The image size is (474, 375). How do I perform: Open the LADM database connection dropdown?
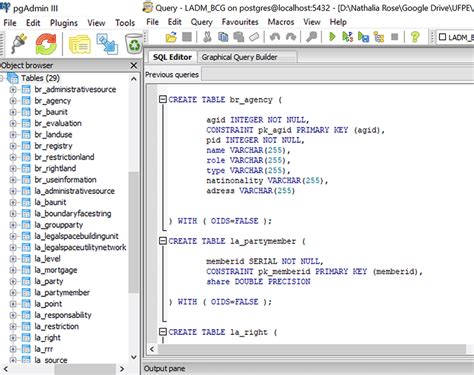(456, 37)
